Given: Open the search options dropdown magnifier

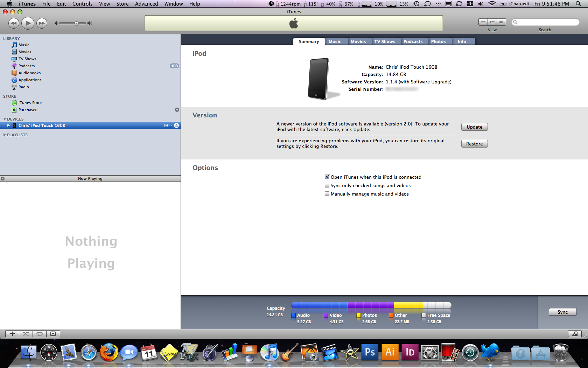Looking at the screenshot, I should (x=515, y=22).
